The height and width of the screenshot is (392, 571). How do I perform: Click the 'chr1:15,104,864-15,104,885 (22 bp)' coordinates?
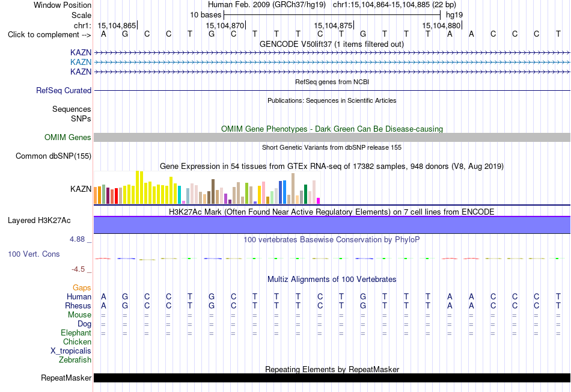394,5
